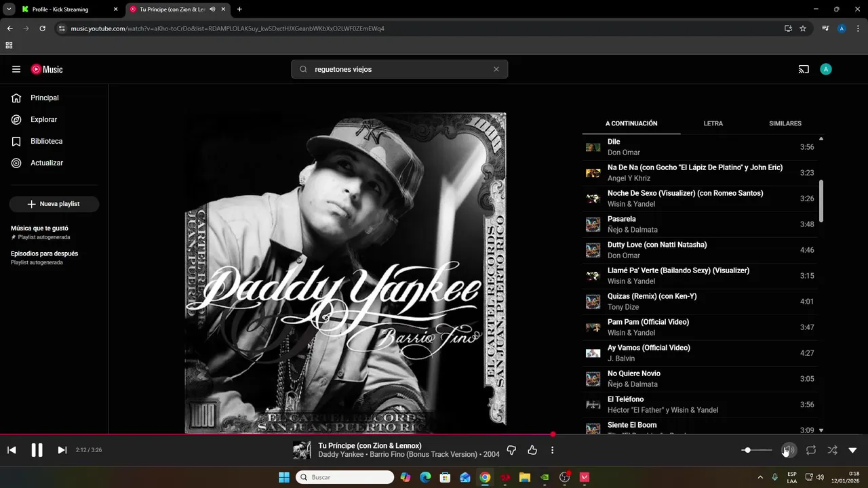The image size is (868, 488).
Task: Play Pasarela by Ñejo & Dalmata
Action: pyautogui.click(x=700, y=224)
